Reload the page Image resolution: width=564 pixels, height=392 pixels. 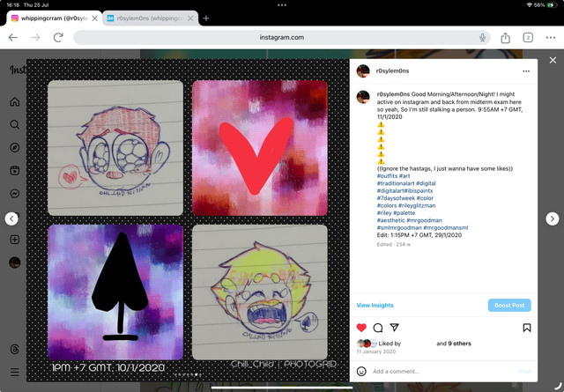pos(58,37)
